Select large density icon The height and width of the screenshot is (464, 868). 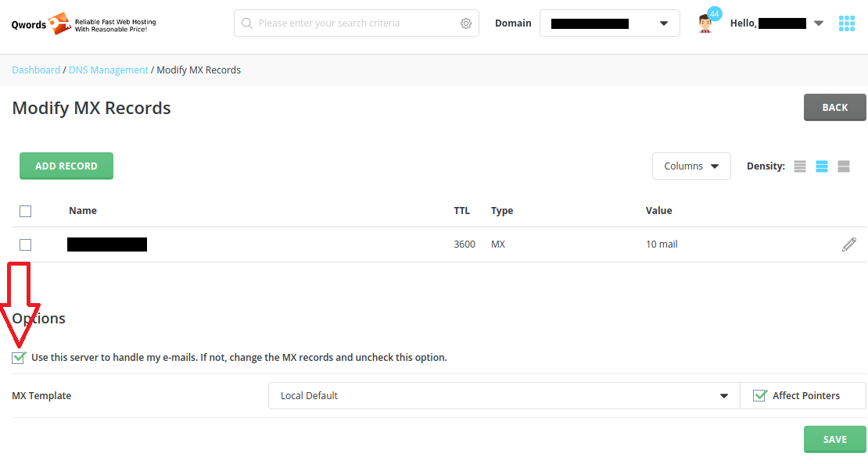pyautogui.click(x=844, y=166)
